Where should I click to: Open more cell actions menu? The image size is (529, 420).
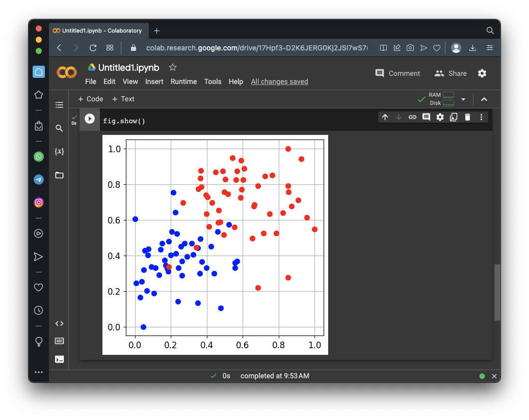click(482, 117)
